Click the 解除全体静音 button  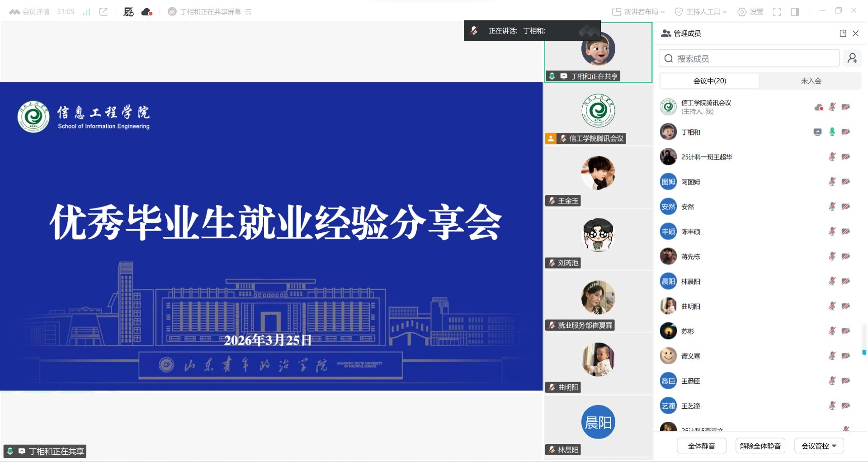760,446
